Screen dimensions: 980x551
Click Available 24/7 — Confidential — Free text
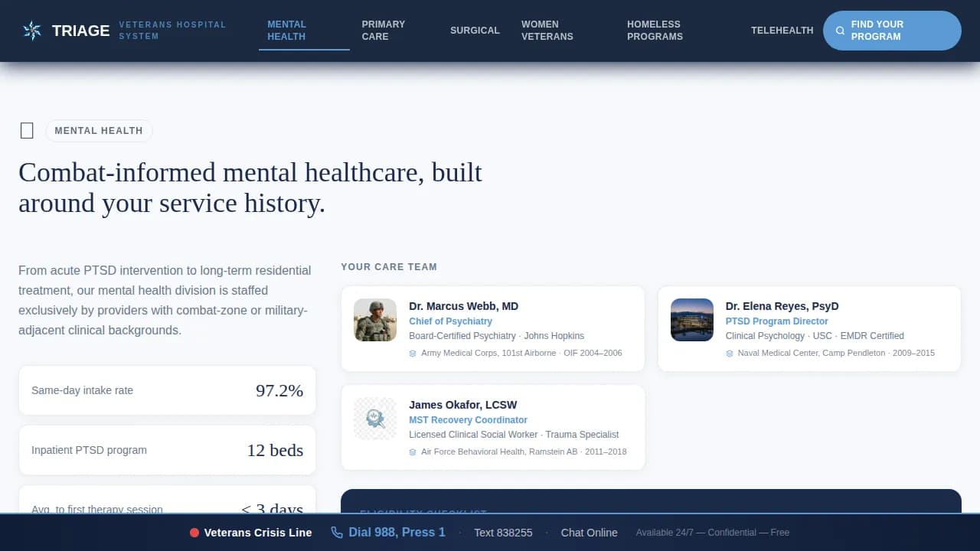coord(713,533)
